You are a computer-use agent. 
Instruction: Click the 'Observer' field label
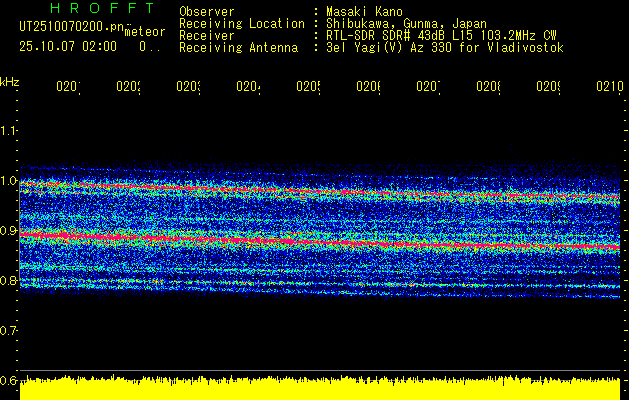click(x=207, y=12)
